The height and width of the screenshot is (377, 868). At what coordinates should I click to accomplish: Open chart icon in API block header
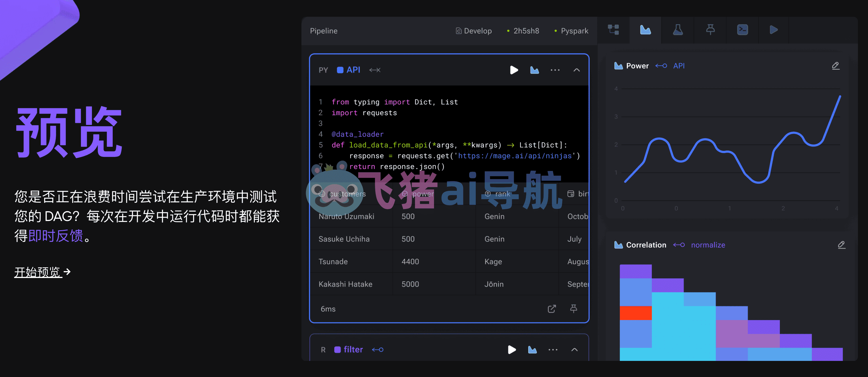tap(534, 70)
